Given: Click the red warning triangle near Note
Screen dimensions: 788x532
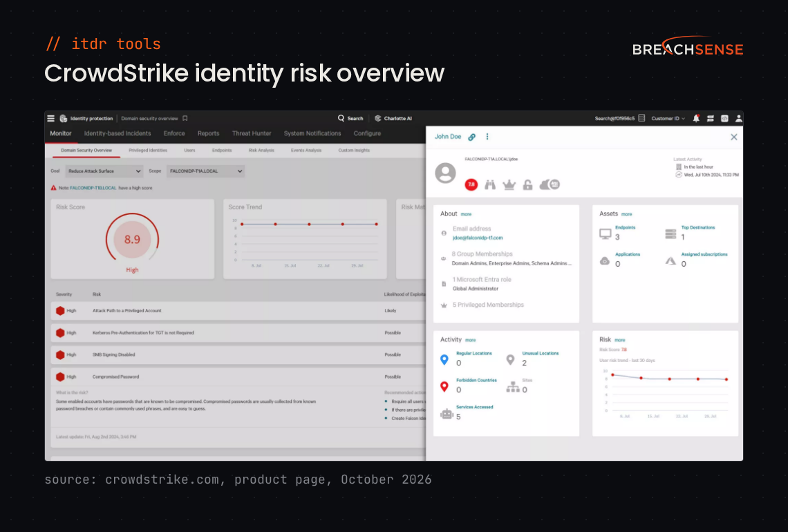Looking at the screenshot, I should (54, 188).
